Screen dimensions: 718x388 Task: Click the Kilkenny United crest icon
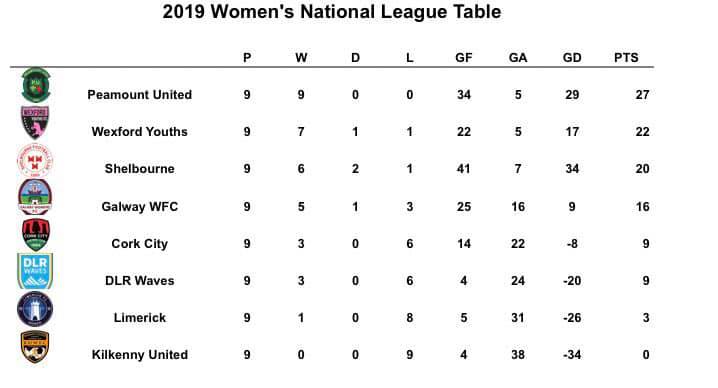coord(35,346)
